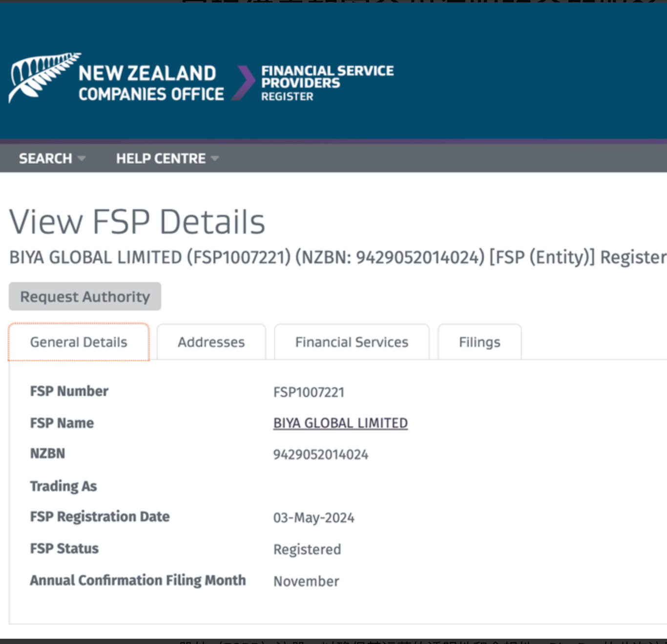This screenshot has height=644, width=667.
Task: Click the Trading As label
Action: [63, 486]
